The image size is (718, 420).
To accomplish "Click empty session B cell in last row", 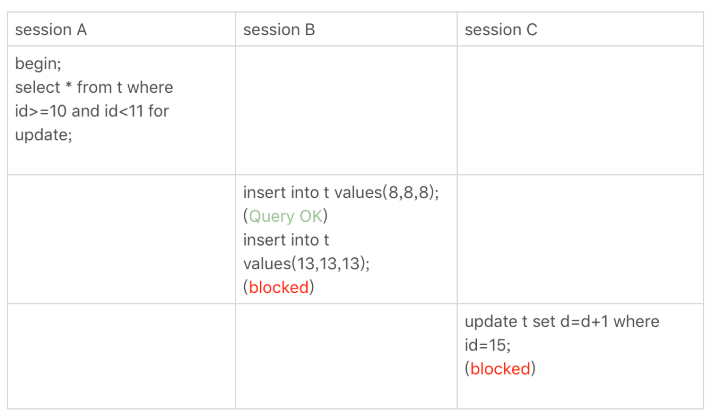I will tap(346, 356).
